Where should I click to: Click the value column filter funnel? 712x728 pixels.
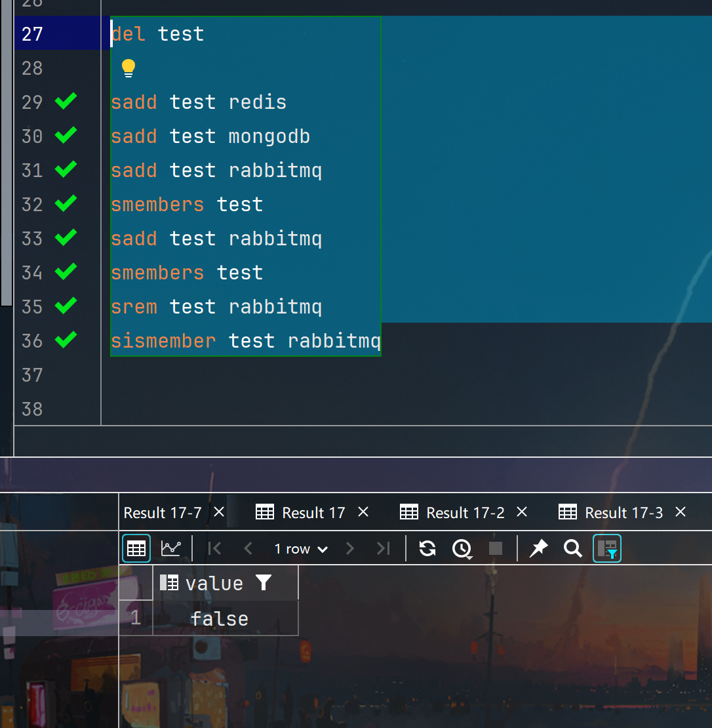(264, 582)
